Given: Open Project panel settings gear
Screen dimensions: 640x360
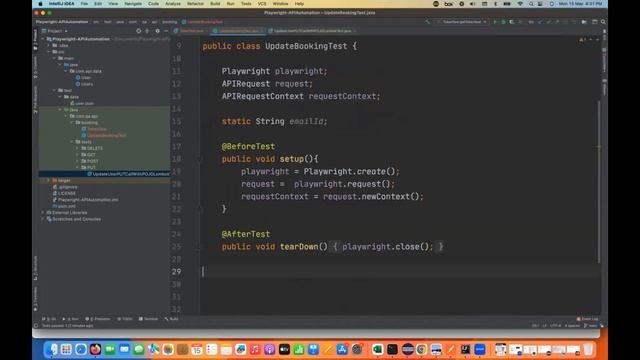Looking at the screenshot, I should point(158,31).
